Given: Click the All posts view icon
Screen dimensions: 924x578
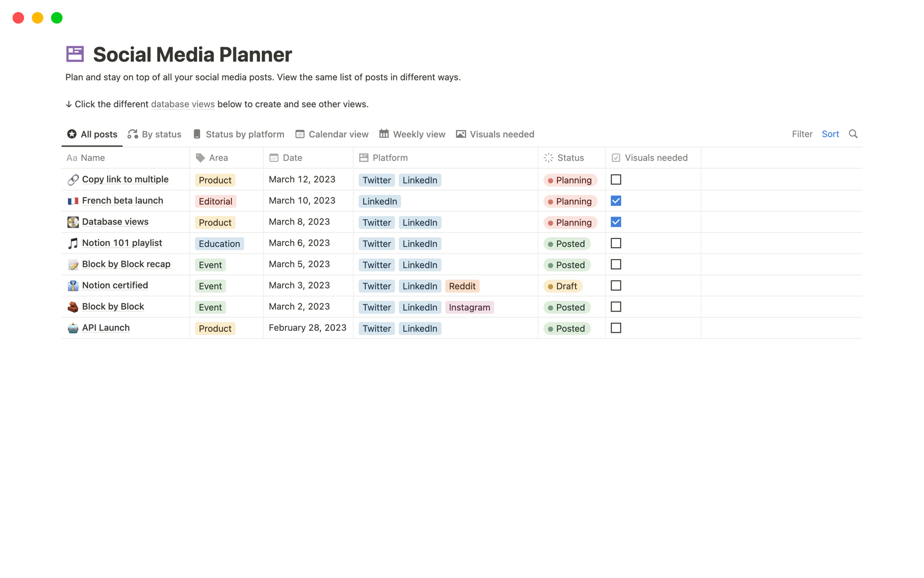Looking at the screenshot, I should click(71, 133).
